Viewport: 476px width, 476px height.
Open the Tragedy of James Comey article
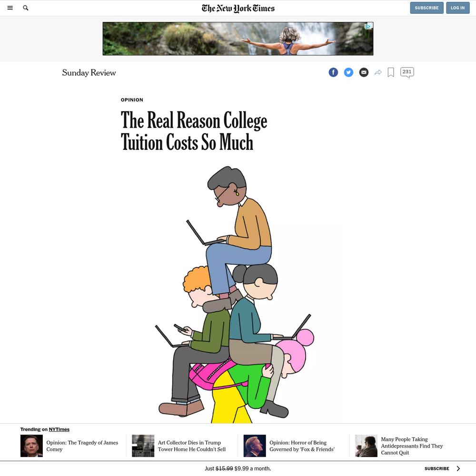click(82, 446)
